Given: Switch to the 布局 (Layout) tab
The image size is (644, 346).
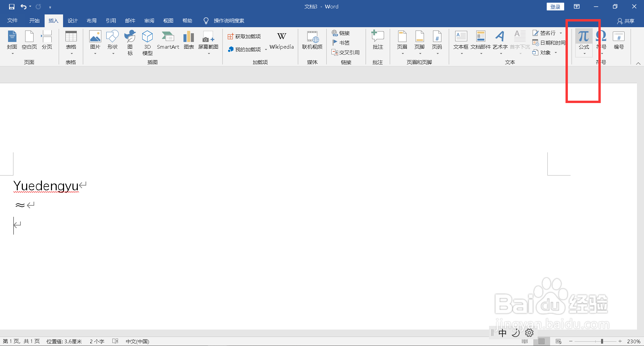Looking at the screenshot, I should coord(92,21).
